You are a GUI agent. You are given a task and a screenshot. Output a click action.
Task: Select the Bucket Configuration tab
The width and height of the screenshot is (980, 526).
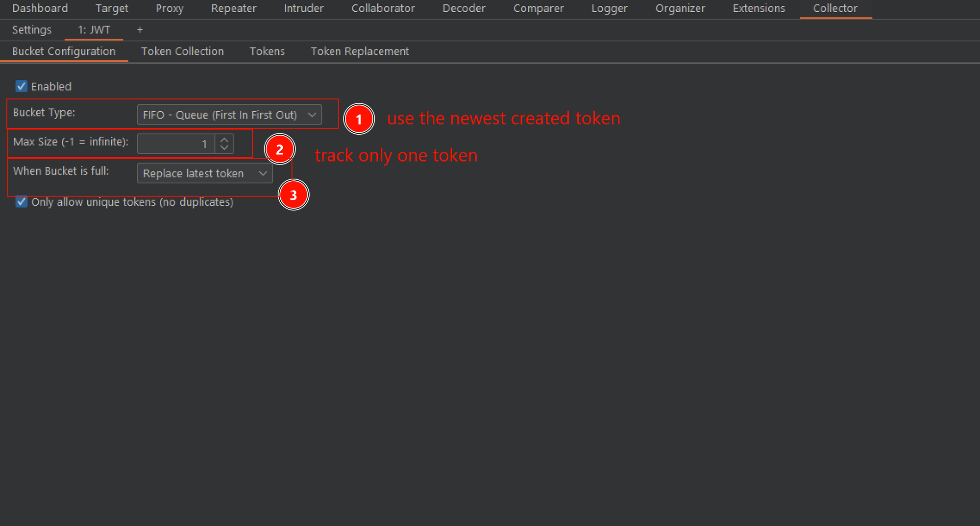pyautogui.click(x=64, y=51)
